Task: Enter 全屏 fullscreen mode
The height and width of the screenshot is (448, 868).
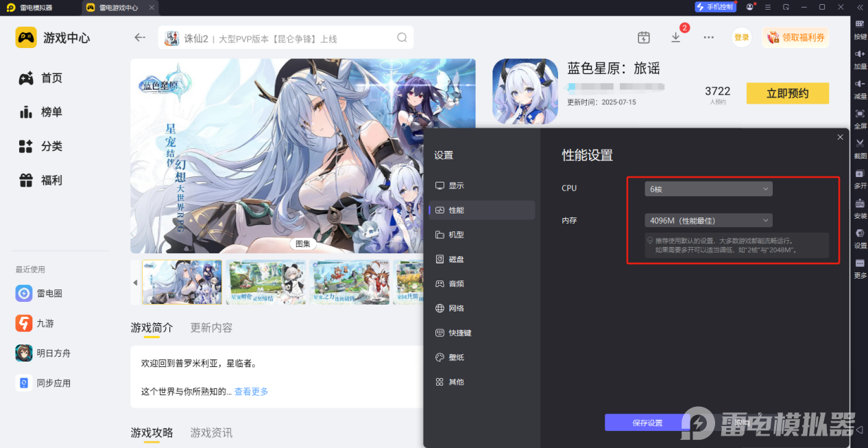Action: pos(860,117)
